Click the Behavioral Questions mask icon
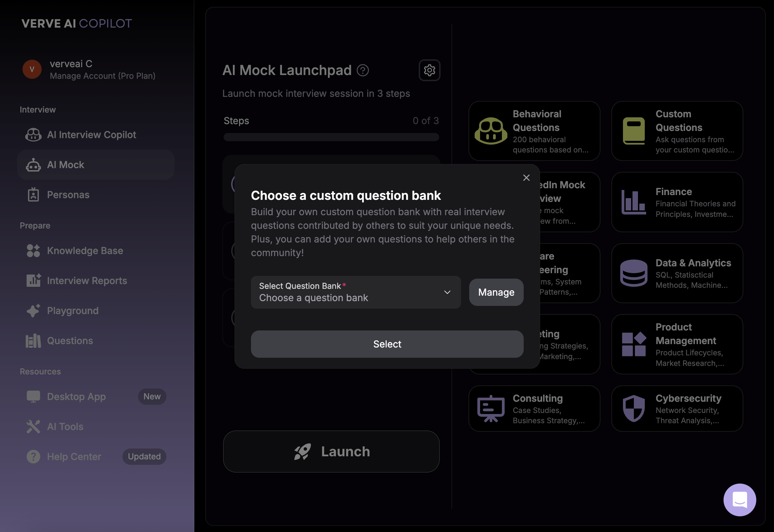This screenshot has height=532, width=774. 491,131
